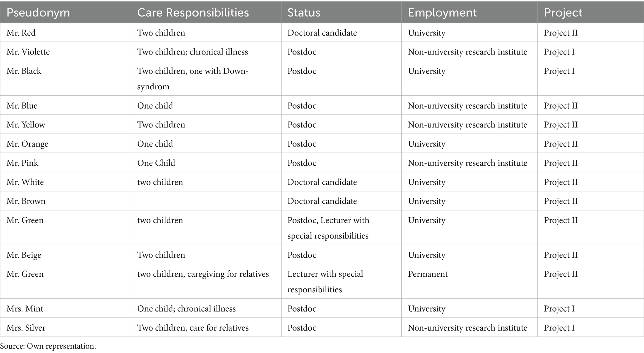Viewport: 644px width, 353px height.
Task: Select the Mr. Orange name cell
Action: [27, 144]
